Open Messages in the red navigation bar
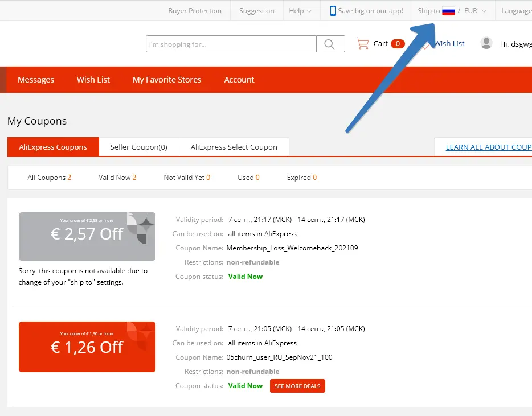Viewport: 532px width, 416px height. [x=36, y=80]
